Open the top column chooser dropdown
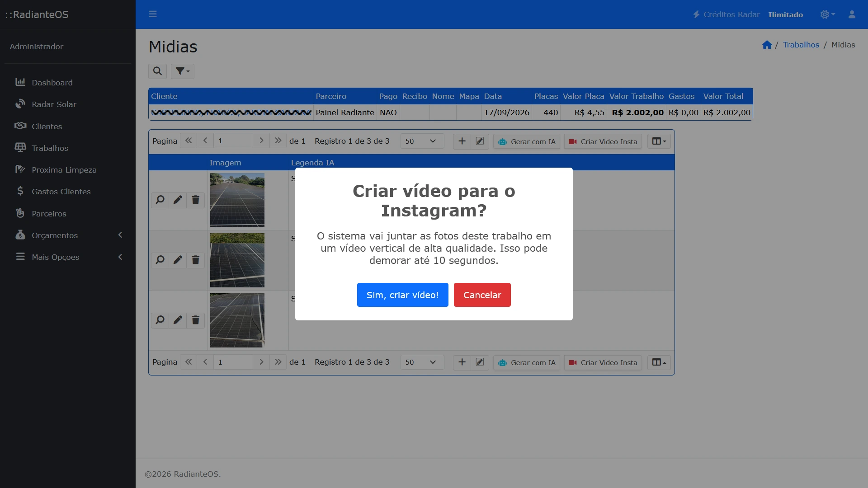Viewport: 868px width, 488px height. pyautogui.click(x=659, y=141)
